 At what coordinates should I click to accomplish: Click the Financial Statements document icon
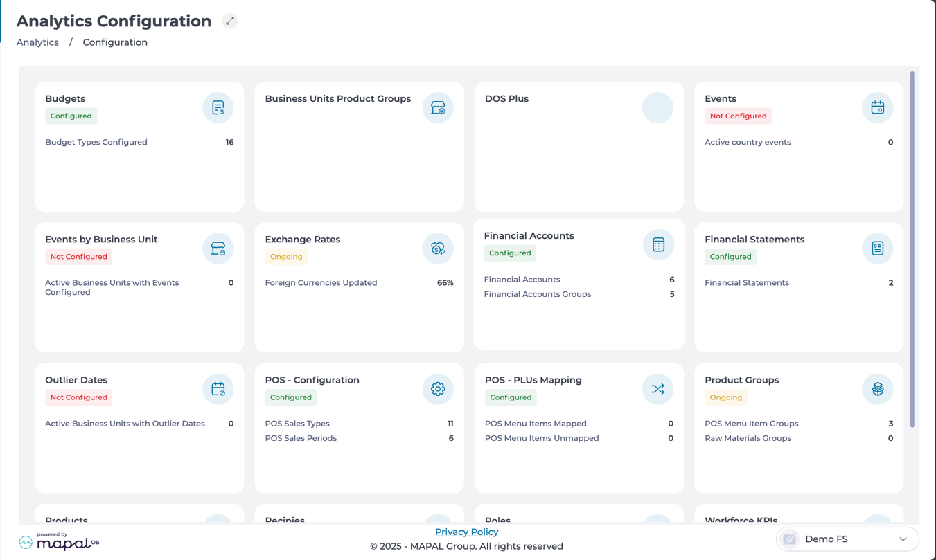point(878,249)
